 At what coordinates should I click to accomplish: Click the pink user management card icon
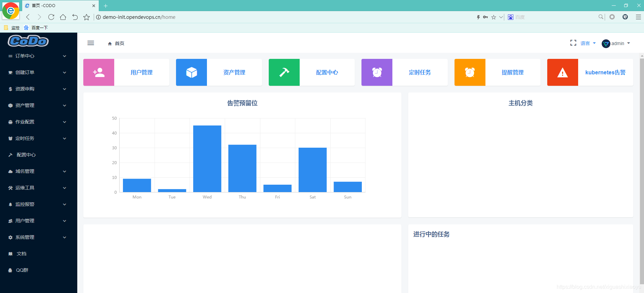click(99, 72)
